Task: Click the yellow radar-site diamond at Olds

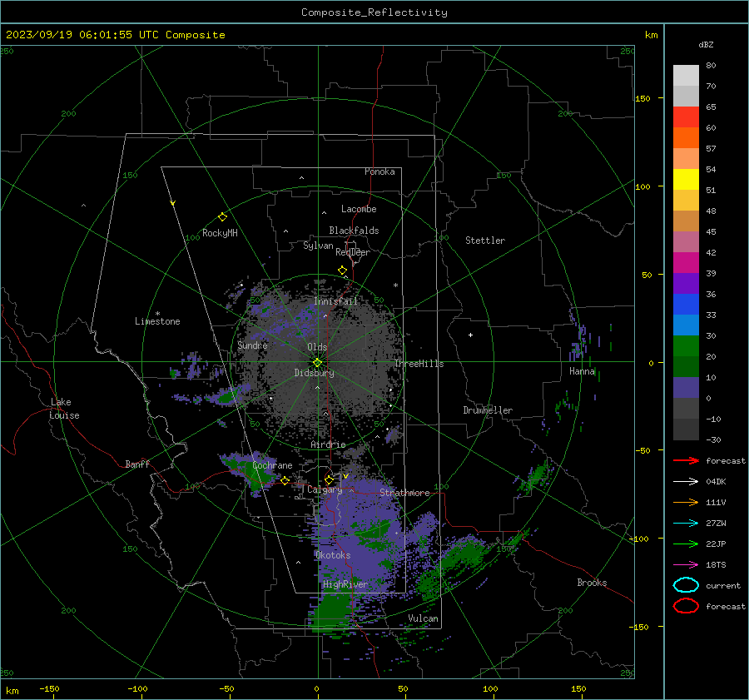Action: pos(317,363)
